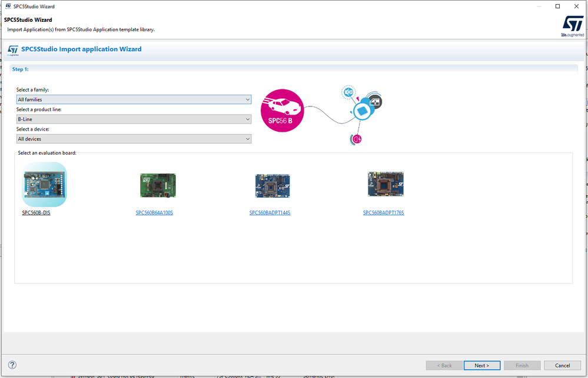Image resolution: width=588 pixels, height=378 pixels.
Task: Open the Select a family dropdown
Action: 134,100
